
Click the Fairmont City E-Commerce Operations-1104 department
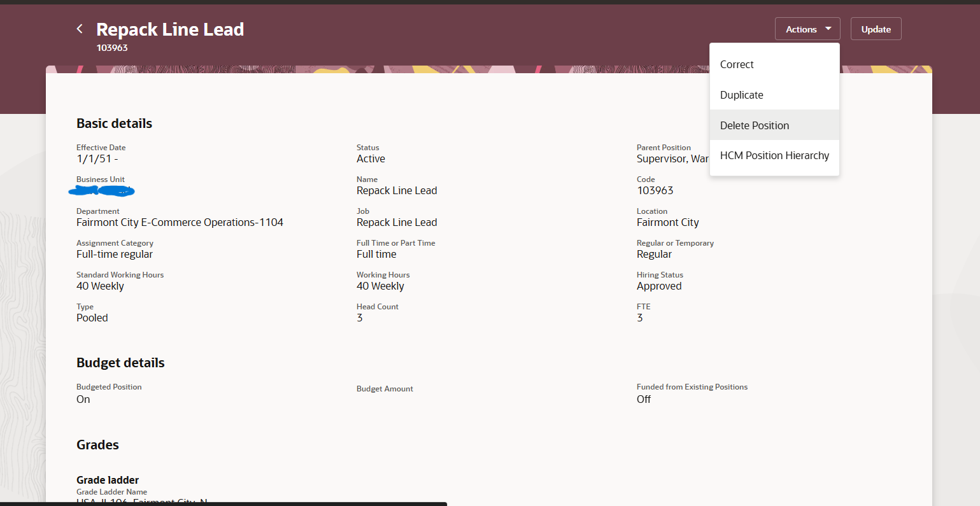[180, 222]
